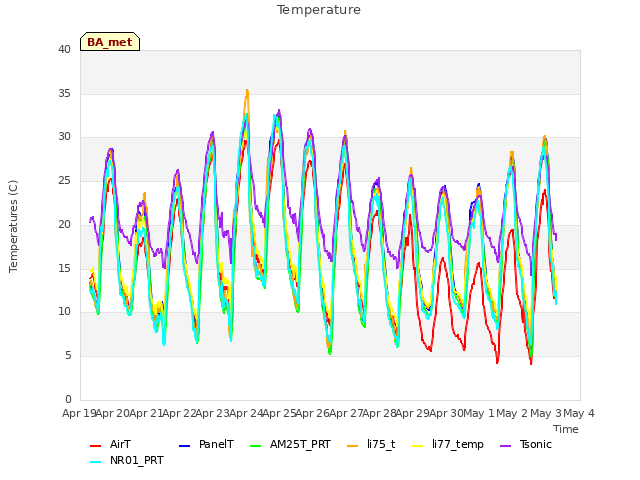Viewport: 640px width, 480px height.
Task: Click the 20 y-axis tick label
Action: pyautogui.click(x=64, y=224)
